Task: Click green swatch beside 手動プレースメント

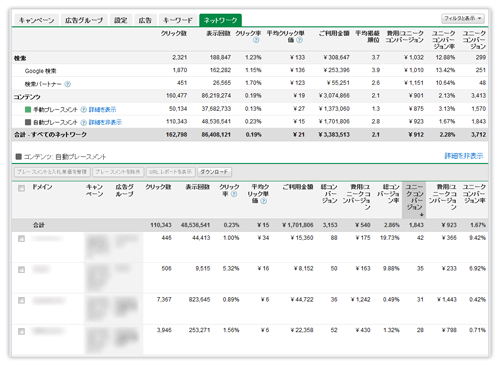Action: coord(28,109)
